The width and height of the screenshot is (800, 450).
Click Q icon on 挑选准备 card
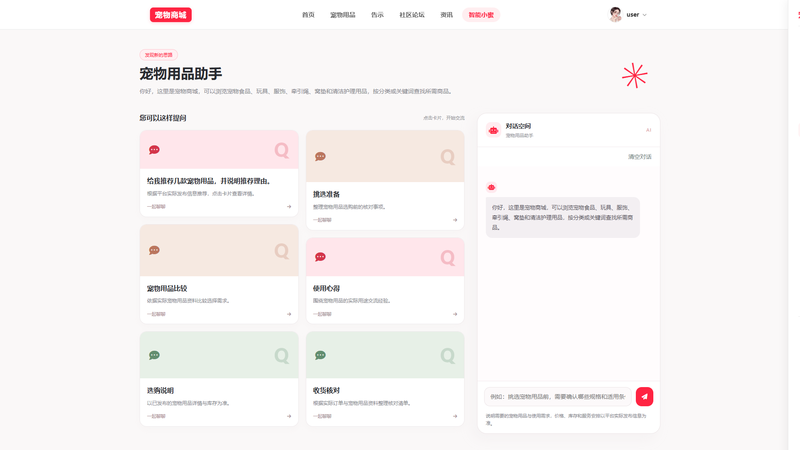(447, 157)
